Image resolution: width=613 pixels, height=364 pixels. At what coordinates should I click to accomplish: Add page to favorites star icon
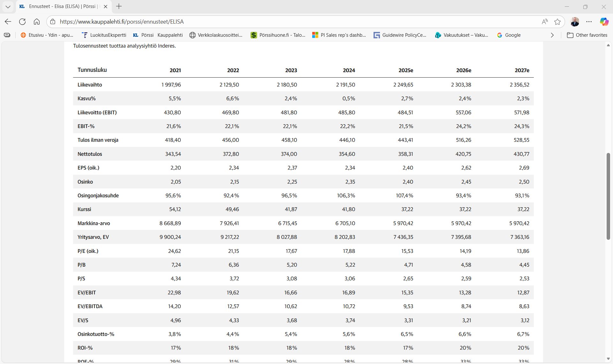pos(557,22)
